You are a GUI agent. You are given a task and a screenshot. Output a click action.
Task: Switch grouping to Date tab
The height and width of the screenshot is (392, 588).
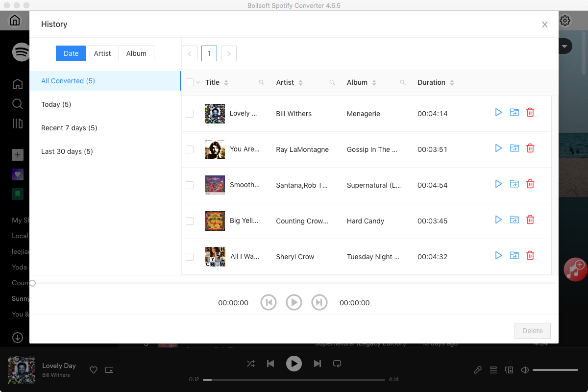71,53
